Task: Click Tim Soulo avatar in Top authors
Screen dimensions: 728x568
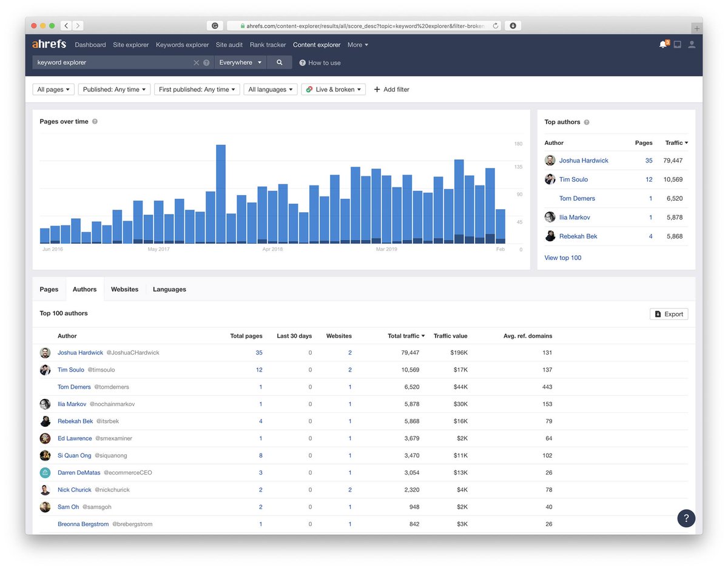Action: pyautogui.click(x=550, y=179)
